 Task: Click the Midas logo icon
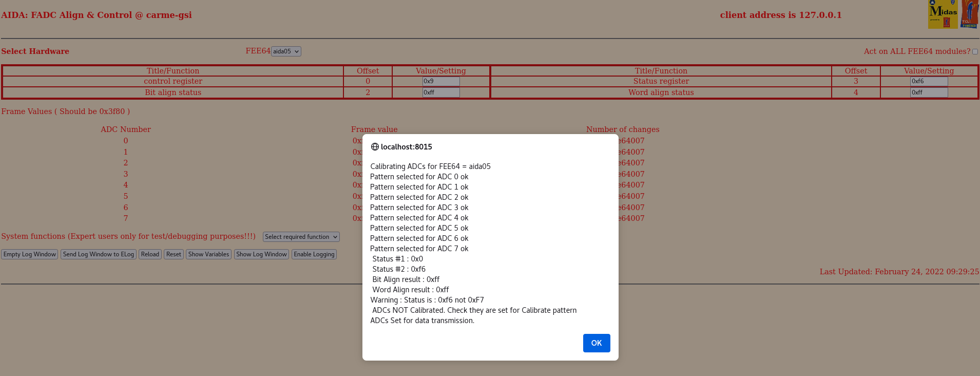coord(943,14)
